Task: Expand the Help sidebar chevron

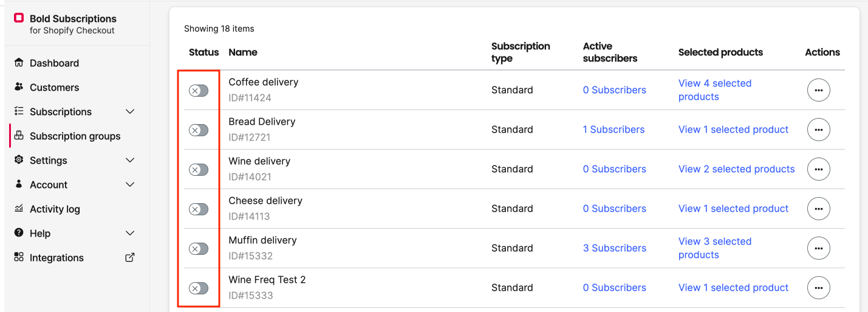Action: [130, 234]
